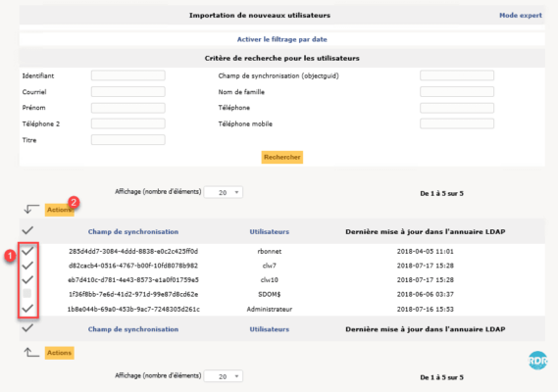Open top Affichage element count dropdown

[224, 192]
